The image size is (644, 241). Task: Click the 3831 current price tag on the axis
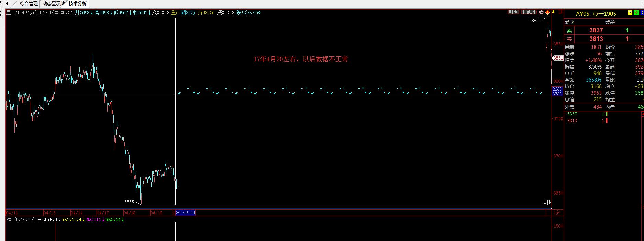coord(558,58)
